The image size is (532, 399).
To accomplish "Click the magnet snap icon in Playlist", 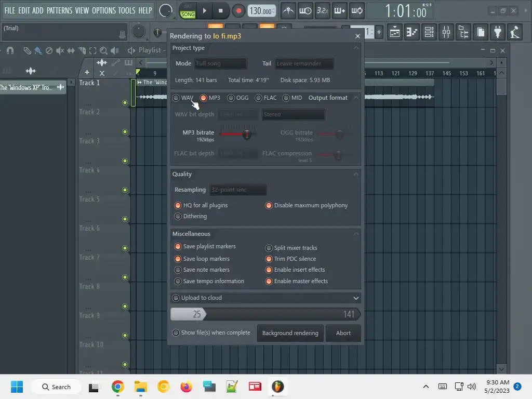I will pos(10,50).
